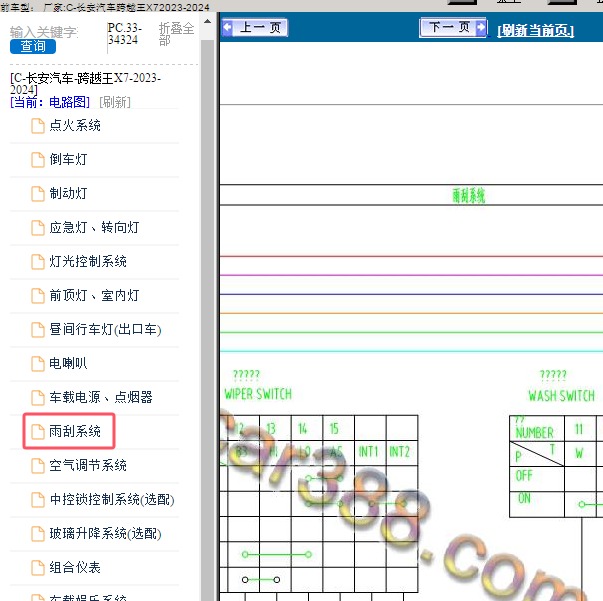Open the 倒车灯 tree item
Viewport: 603px width, 601px height.
[68, 159]
